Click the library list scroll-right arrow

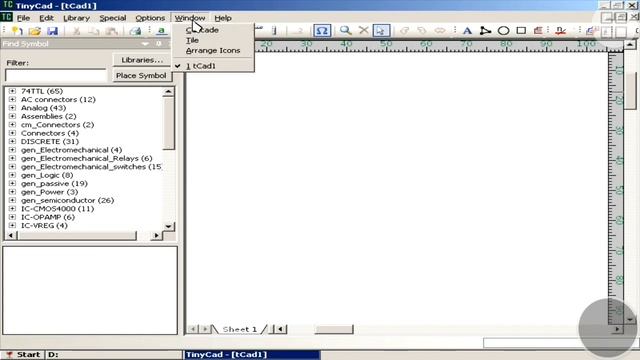click(x=156, y=236)
